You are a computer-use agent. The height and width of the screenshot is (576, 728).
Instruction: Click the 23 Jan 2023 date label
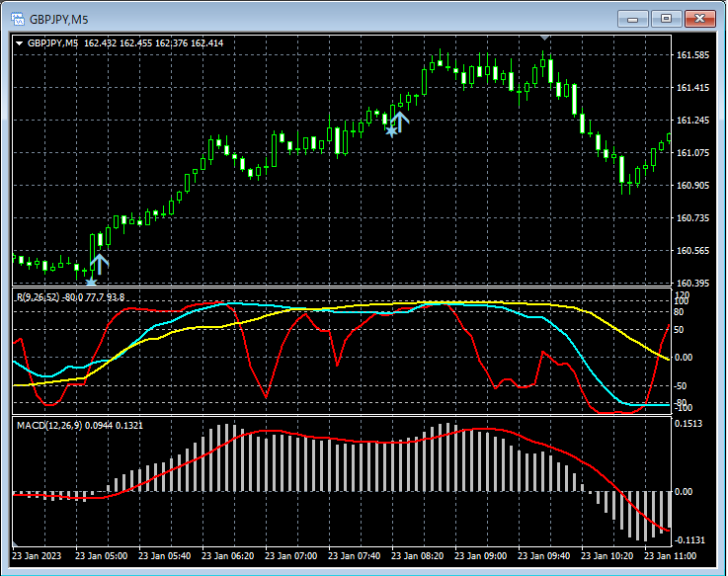pos(37,556)
